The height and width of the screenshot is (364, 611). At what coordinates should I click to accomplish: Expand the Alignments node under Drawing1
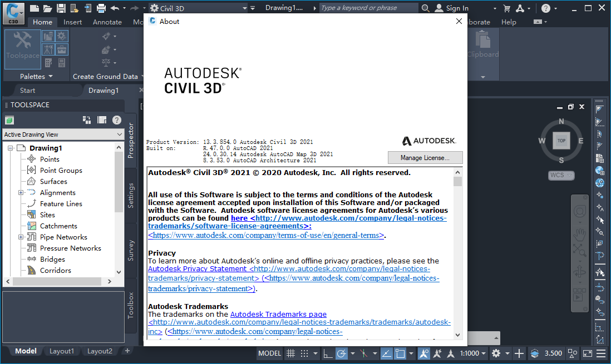(x=20, y=192)
